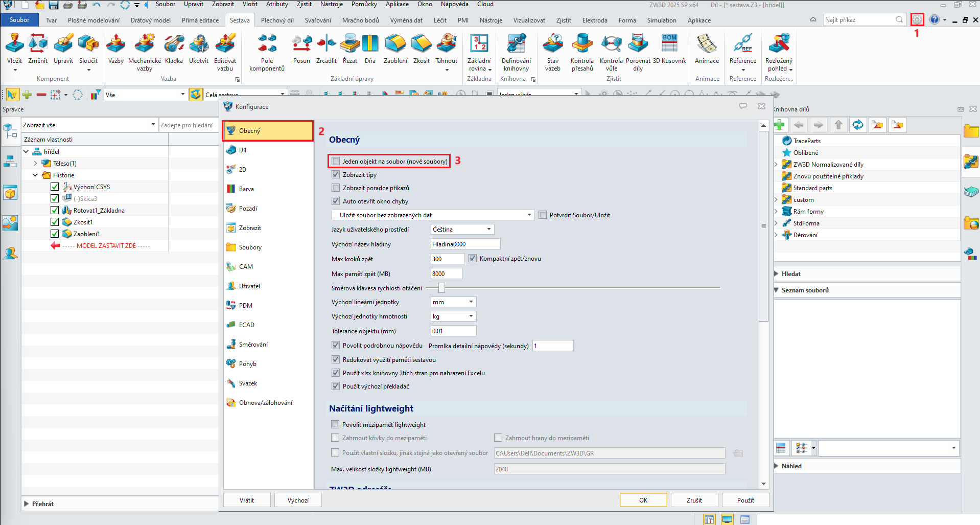Open the Nápověda menu

point(454,4)
